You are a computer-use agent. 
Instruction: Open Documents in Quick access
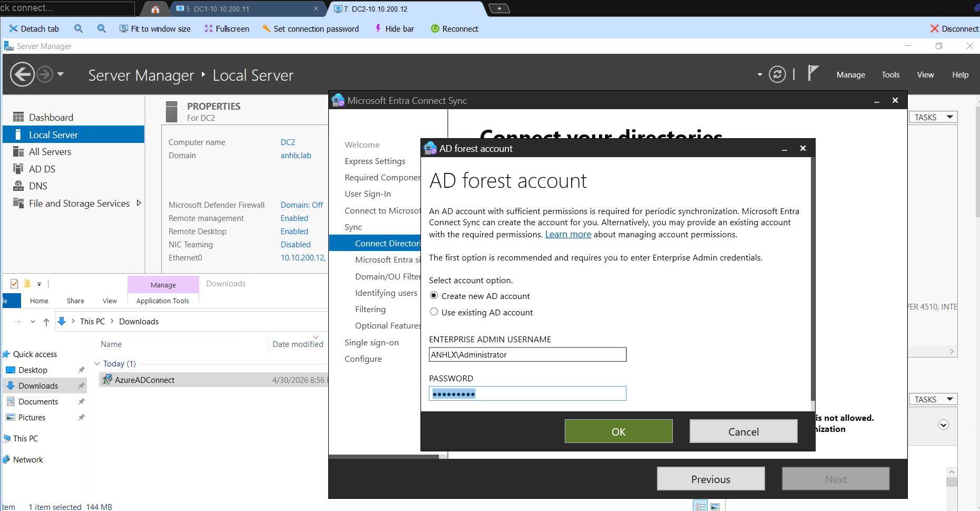pos(38,402)
